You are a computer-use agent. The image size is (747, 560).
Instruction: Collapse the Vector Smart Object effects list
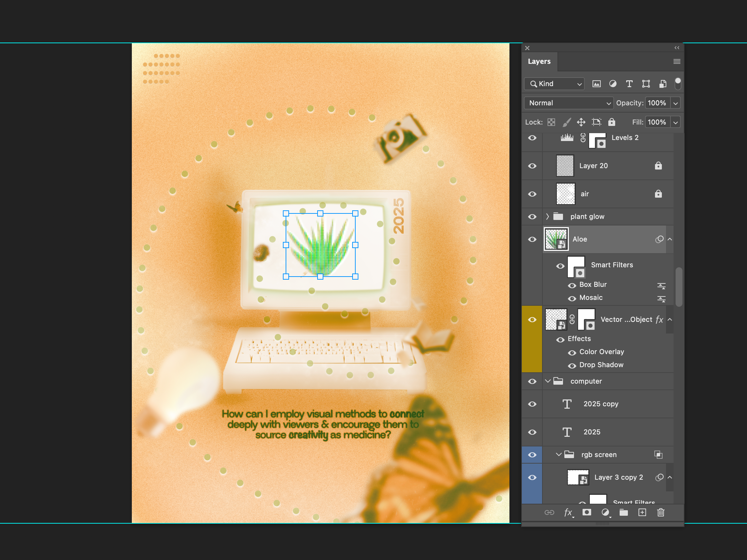click(670, 319)
